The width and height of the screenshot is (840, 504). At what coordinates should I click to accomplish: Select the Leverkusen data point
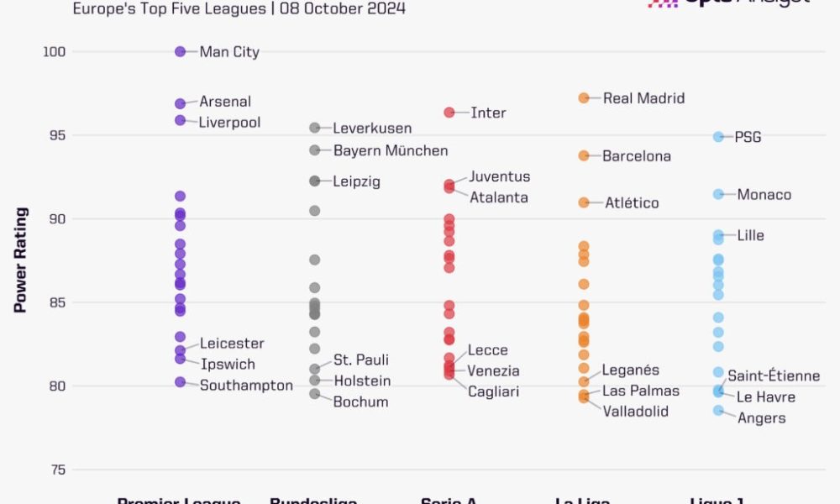[315, 128]
